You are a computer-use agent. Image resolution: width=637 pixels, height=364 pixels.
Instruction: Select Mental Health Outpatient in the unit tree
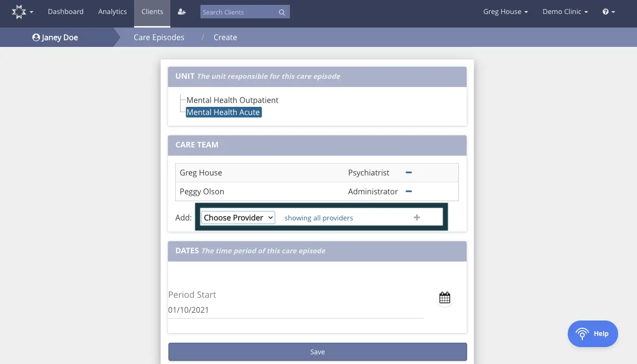[x=232, y=100]
